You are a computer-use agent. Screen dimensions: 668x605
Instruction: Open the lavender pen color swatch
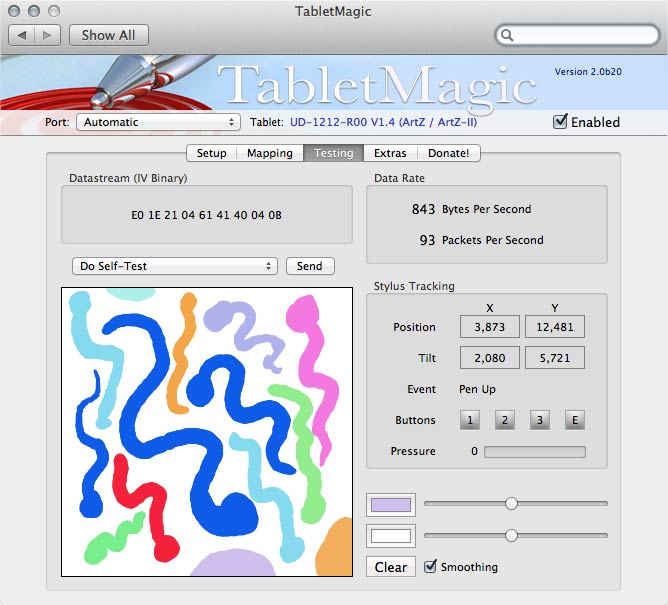click(x=391, y=505)
